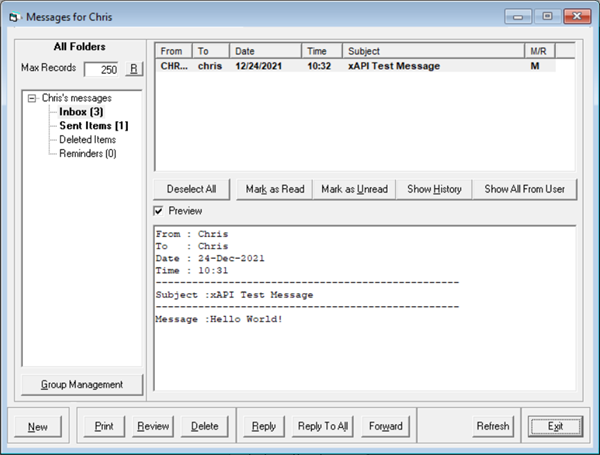Create a New message
The image size is (600, 455).
pos(38,426)
